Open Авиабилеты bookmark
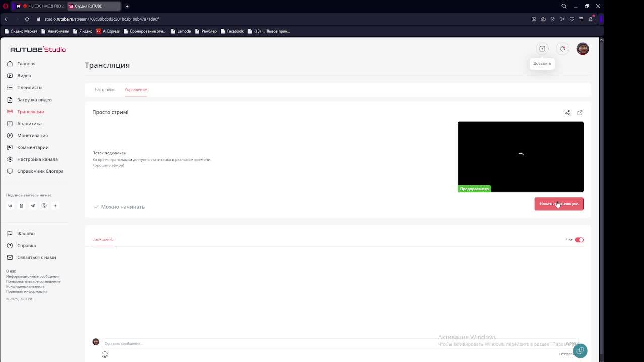644x362 pixels. tap(55, 31)
